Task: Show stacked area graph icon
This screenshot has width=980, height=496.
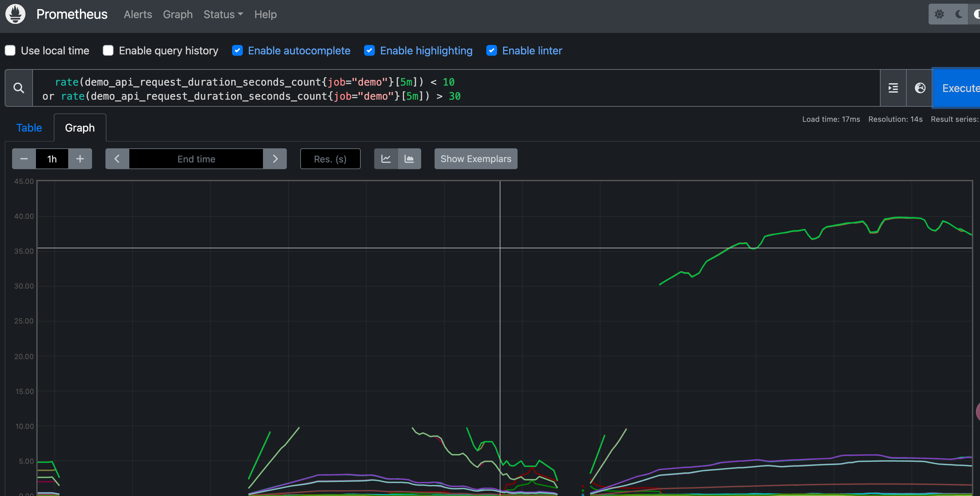Action: (x=409, y=159)
